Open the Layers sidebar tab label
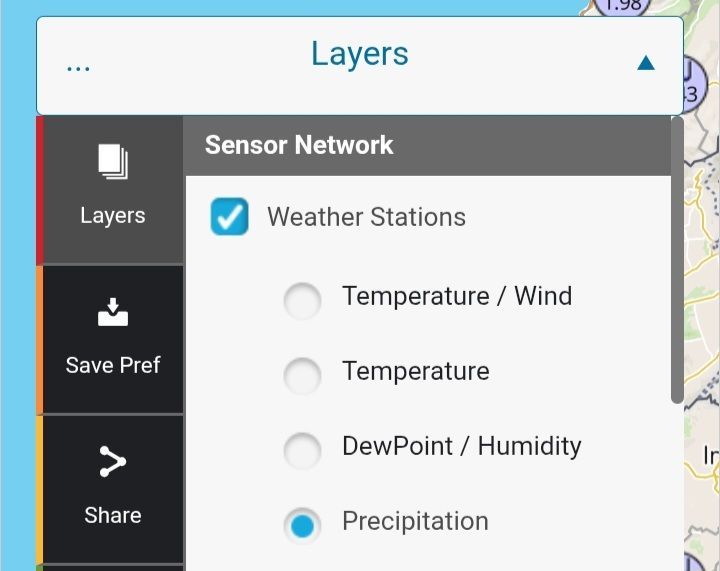The image size is (720, 571). click(113, 216)
